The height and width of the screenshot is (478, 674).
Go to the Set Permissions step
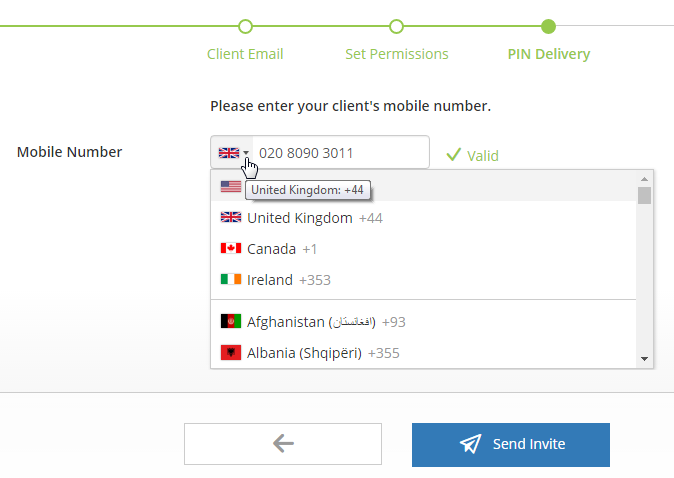(397, 54)
